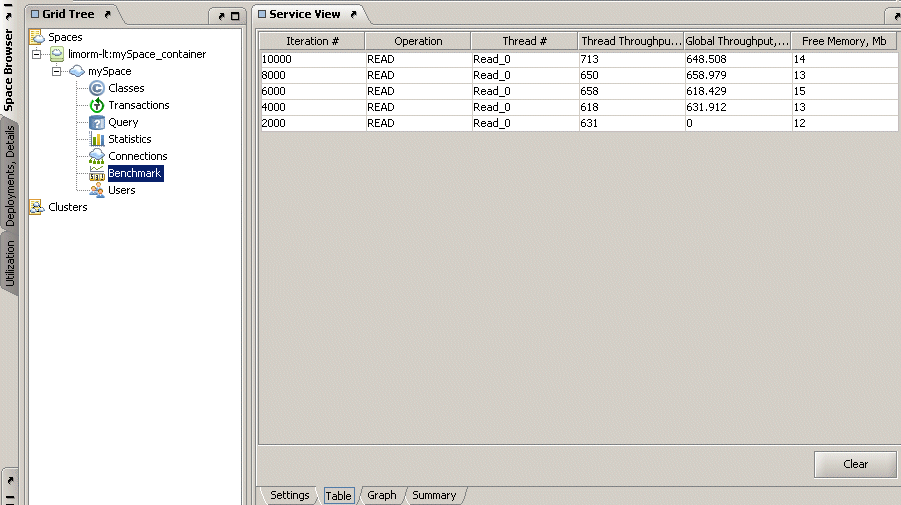The image size is (901, 505).
Task: Click the Grid Tree restore arrow icon
Action: point(221,16)
